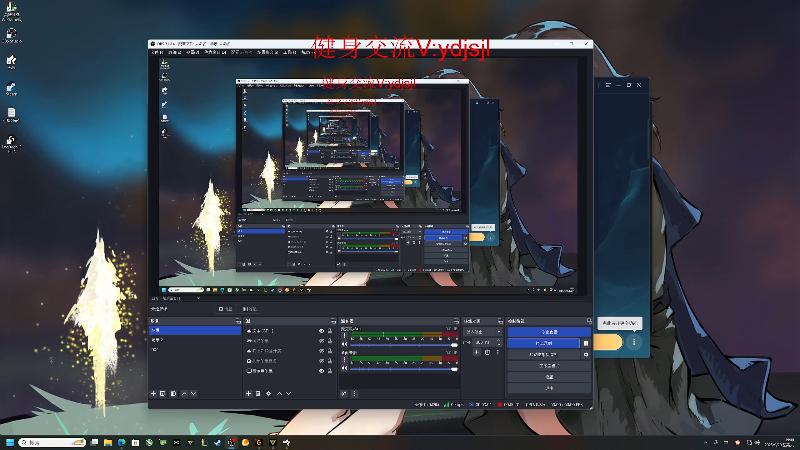Open options menu of the first mixer channel
The image size is (800, 450).
point(344,335)
